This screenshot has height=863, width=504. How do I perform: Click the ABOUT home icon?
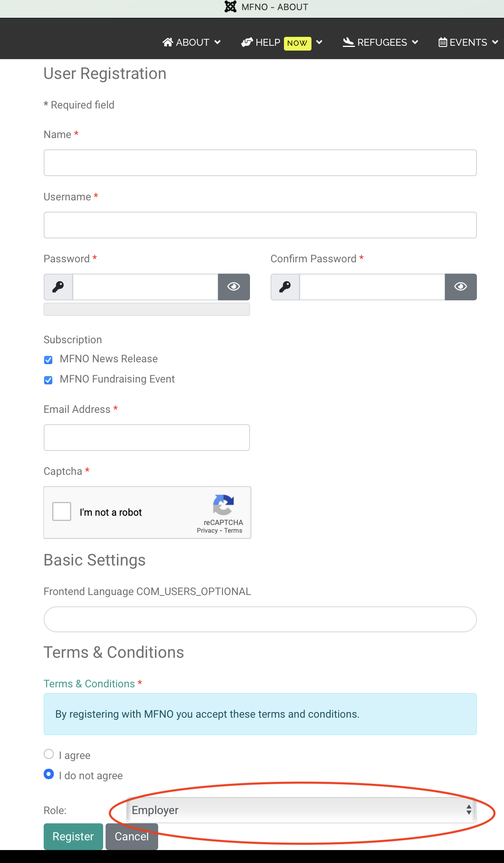pos(168,42)
